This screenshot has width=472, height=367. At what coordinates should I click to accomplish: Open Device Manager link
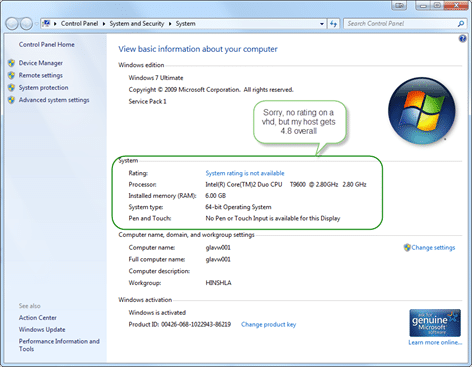click(41, 63)
